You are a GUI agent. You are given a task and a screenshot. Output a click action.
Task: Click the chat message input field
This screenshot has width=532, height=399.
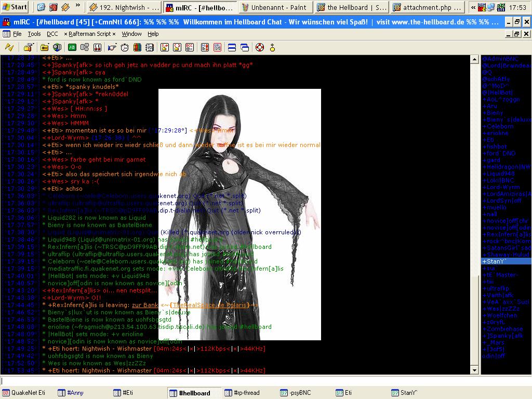[260, 381]
